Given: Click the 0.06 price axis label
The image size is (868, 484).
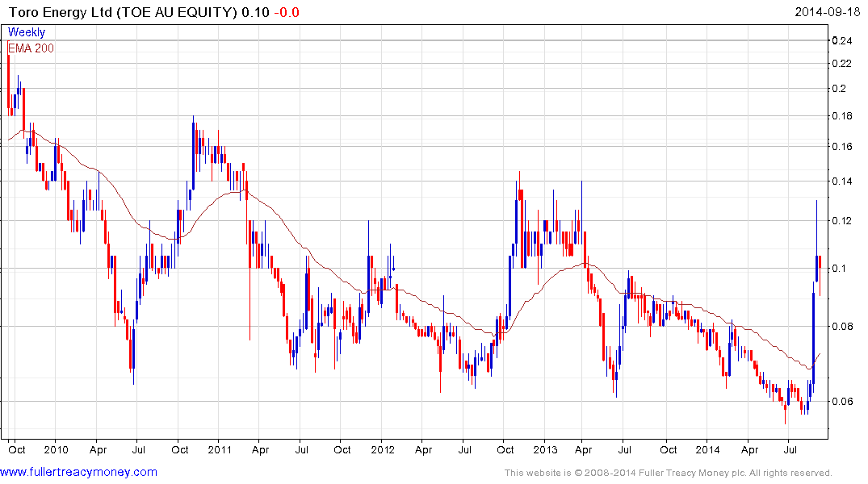Looking at the screenshot, I should 844,402.
